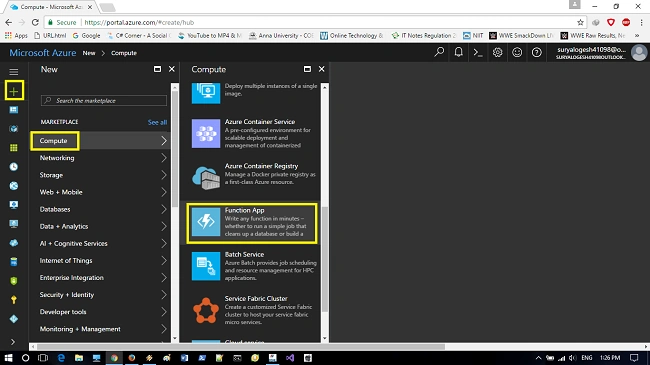Select the Azure Container Service icon
This screenshot has width=650, height=365.
206,134
